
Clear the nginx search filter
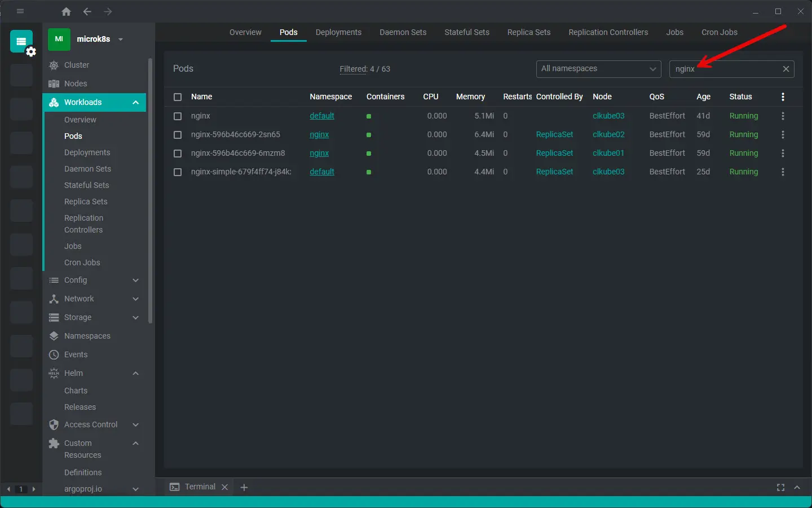click(x=786, y=69)
